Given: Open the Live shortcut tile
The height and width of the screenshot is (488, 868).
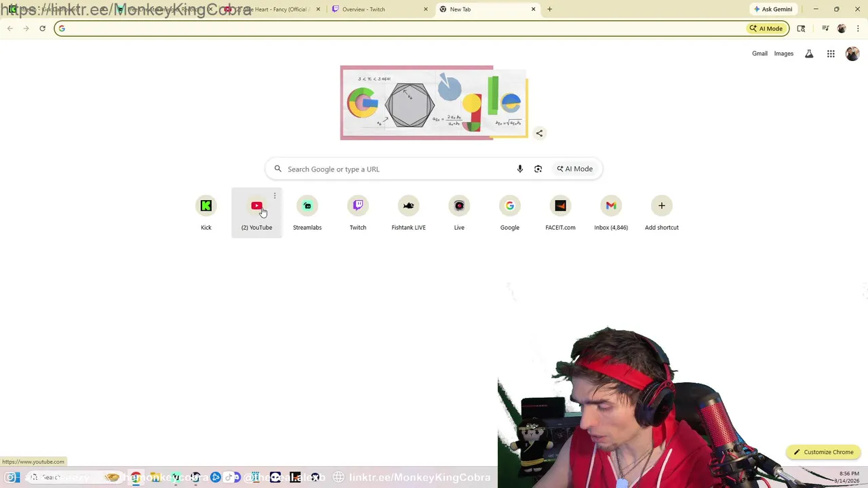Looking at the screenshot, I should (459, 213).
